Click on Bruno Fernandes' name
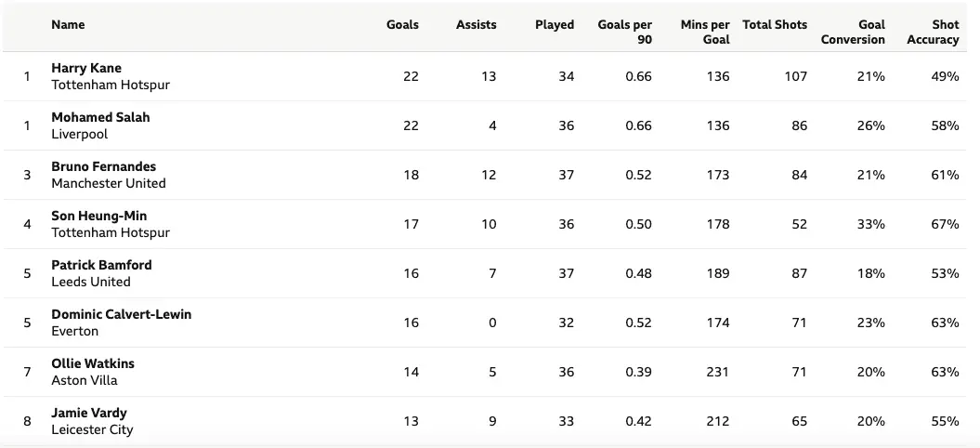Screen dimensions: 980x448 104,166
